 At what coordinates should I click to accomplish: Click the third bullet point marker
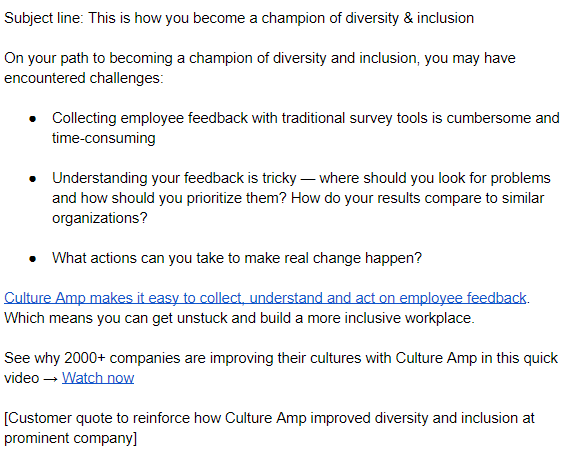coord(33,259)
